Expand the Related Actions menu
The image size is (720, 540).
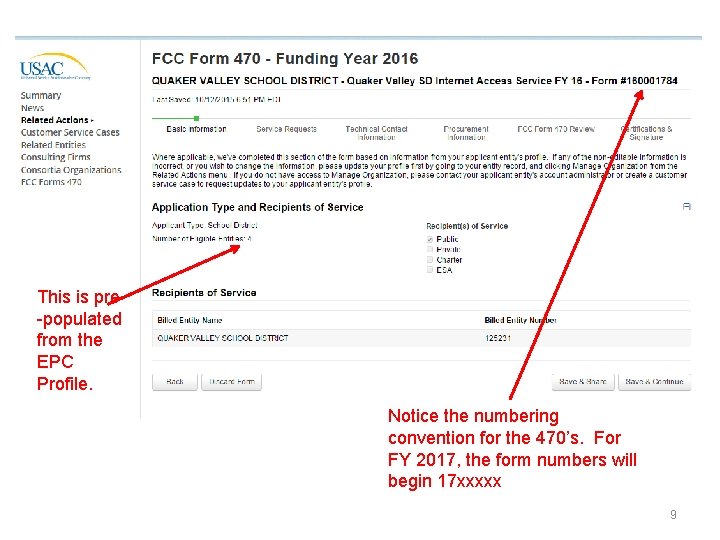(57, 120)
